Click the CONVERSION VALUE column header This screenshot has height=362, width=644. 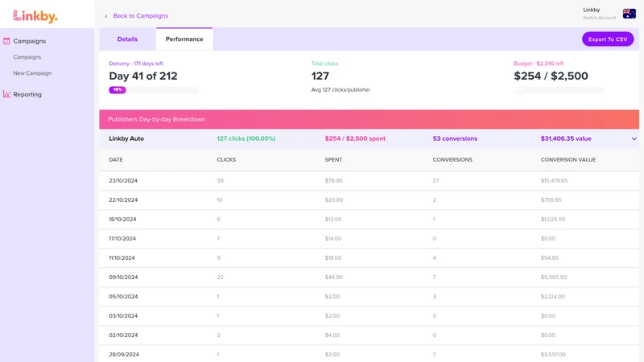point(568,159)
